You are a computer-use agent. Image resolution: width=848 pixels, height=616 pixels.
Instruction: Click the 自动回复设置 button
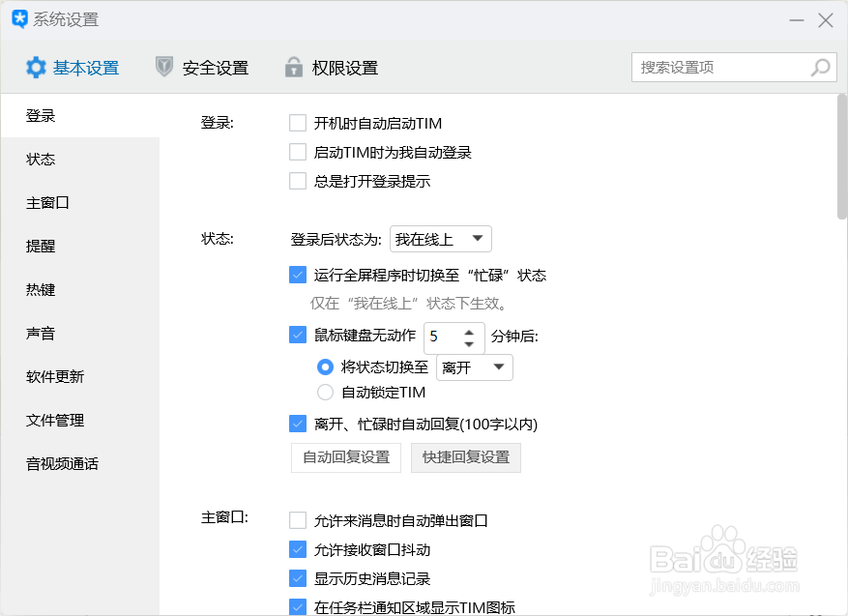pos(345,457)
